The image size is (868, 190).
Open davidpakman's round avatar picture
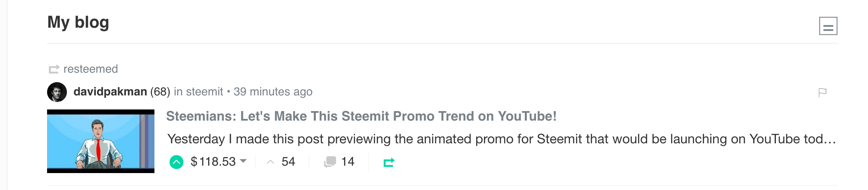point(57,92)
